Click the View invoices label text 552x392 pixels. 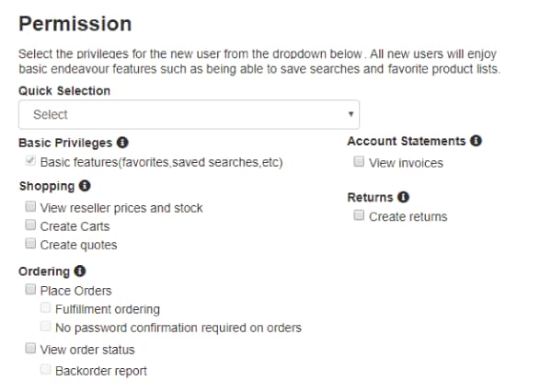406,163
